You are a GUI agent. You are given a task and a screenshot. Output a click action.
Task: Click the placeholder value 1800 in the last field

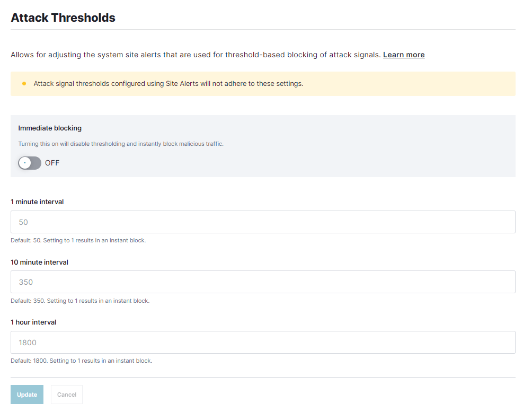[x=28, y=342]
